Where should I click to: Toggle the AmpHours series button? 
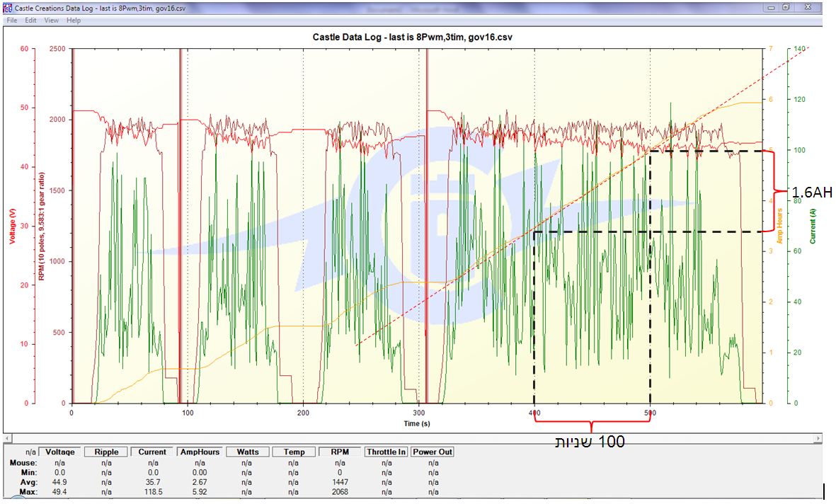click(x=200, y=452)
